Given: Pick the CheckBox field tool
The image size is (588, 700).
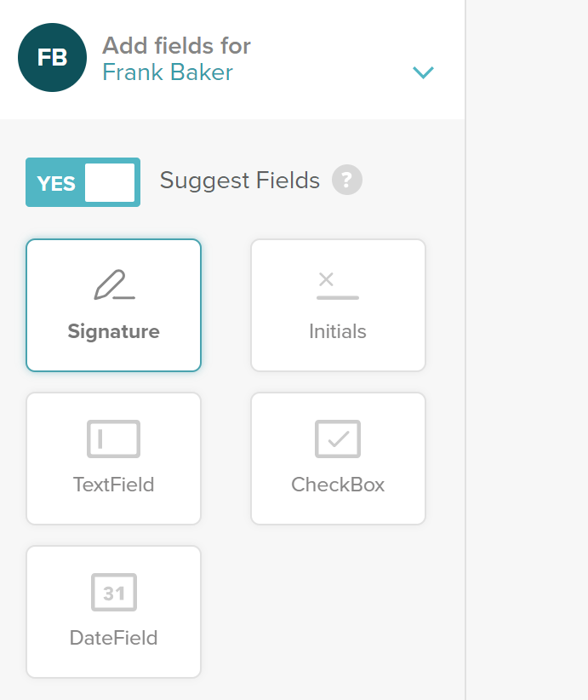Looking at the screenshot, I should 338,458.
